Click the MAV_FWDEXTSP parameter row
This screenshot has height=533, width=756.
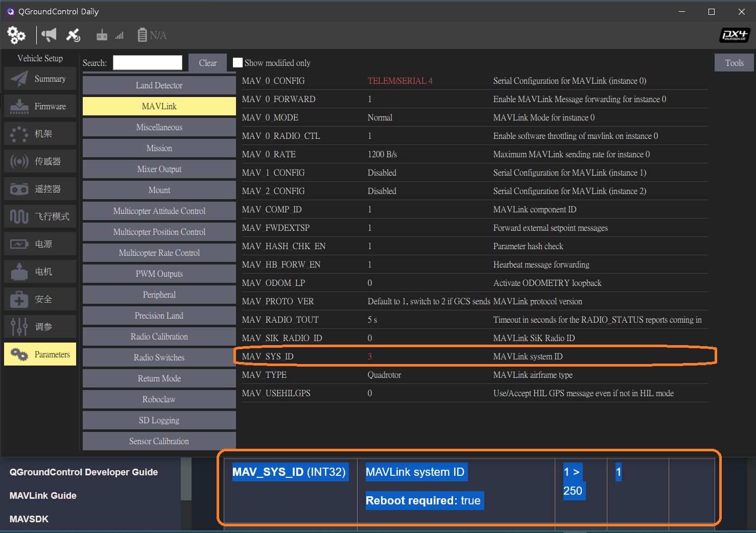[475, 228]
